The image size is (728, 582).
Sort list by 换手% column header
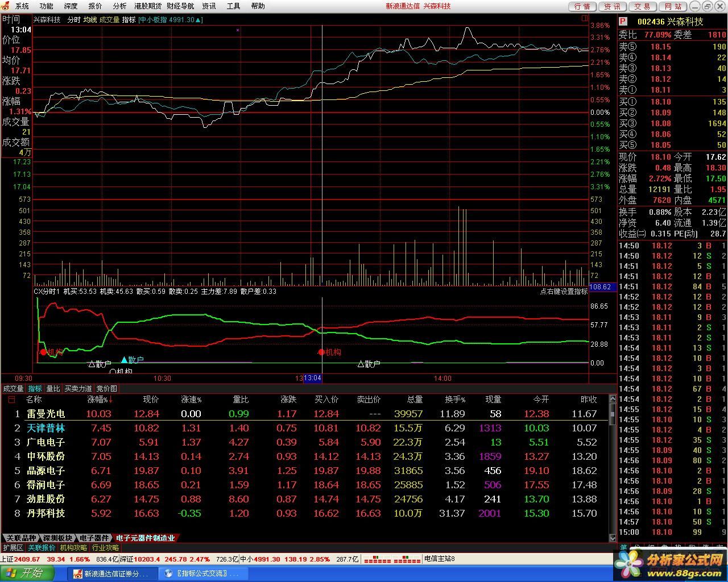455,400
